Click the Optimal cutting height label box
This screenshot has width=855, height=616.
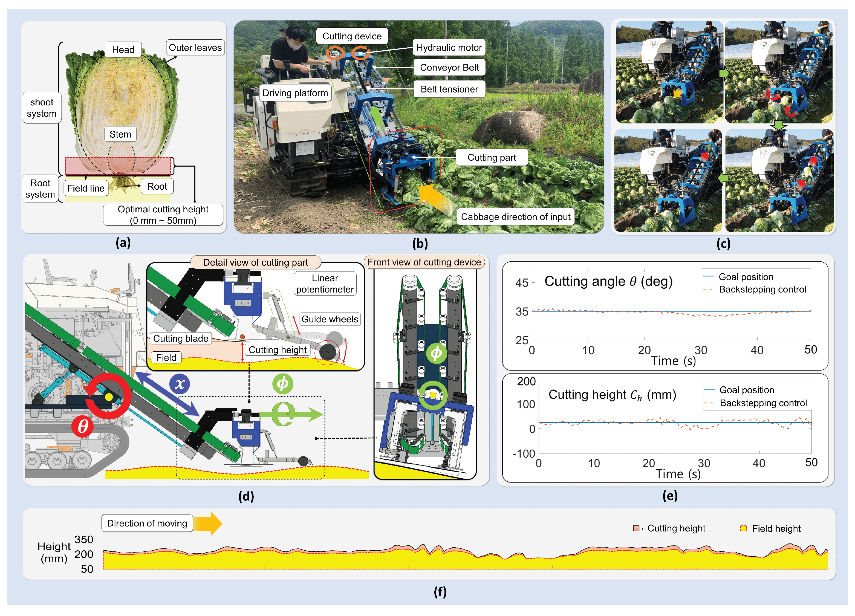coord(163,215)
